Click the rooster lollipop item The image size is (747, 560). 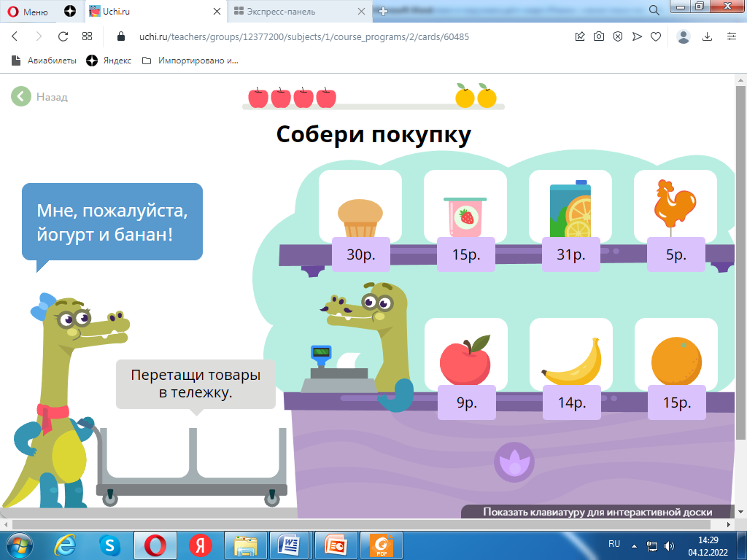(x=675, y=207)
